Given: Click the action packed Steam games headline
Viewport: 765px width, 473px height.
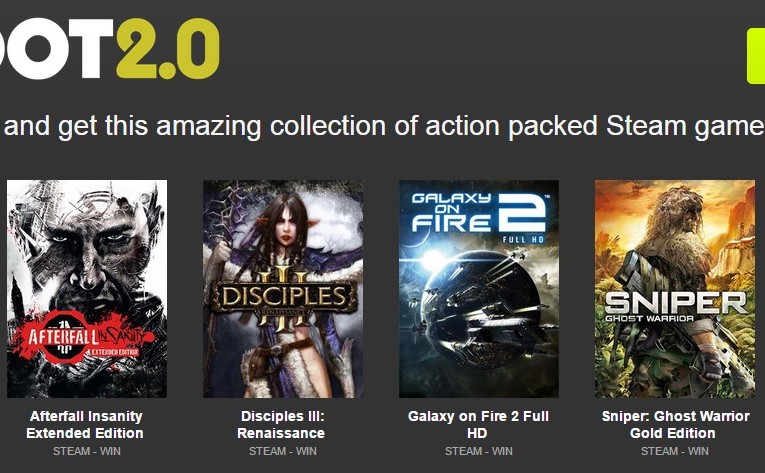Looking at the screenshot, I should pyautogui.click(x=382, y=126).
